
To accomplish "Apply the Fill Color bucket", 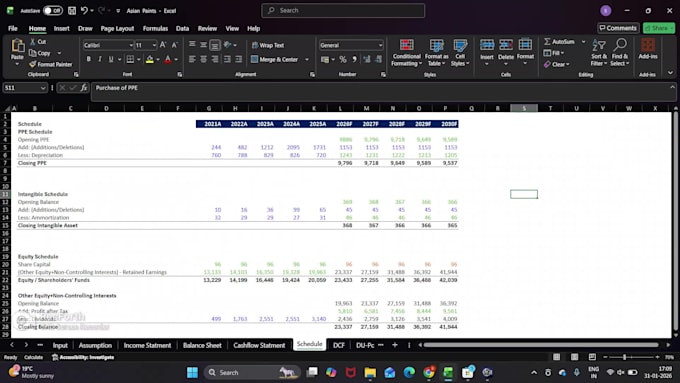I will [x=150, y=59].
